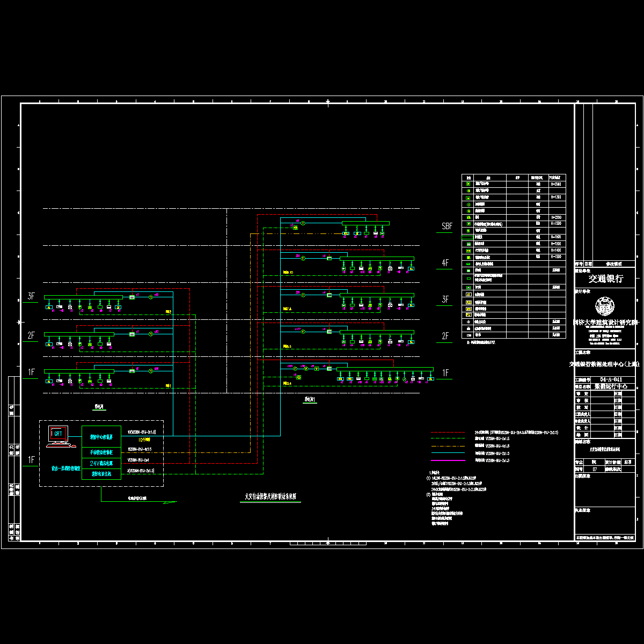644x644 pixels.
Task: Select the 交通银行 title text
Action: pyautogui.click(x=606, y=279)
